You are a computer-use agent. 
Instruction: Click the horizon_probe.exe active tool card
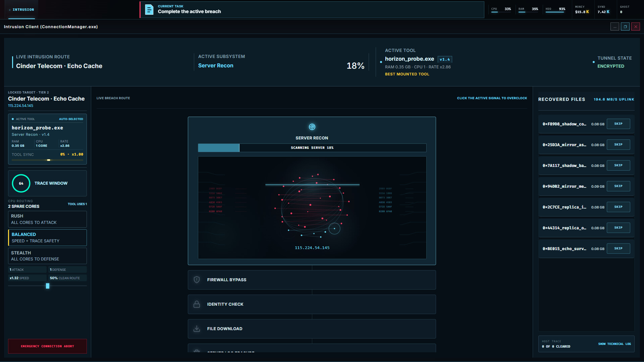(x=47, y=139)
